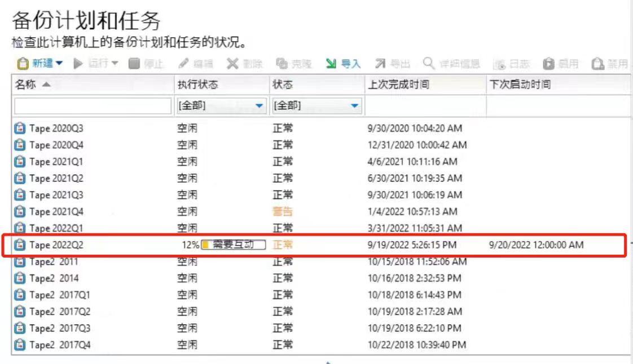Click the Tape 2022Q2 plan icon
The width and height of the screenshot is (633, 364).
coord(20,245)
